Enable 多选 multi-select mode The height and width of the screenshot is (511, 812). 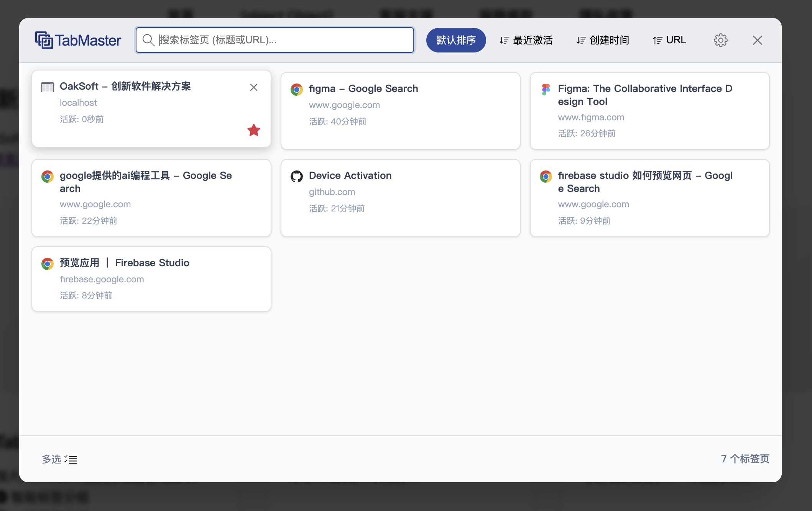(59, 459)
